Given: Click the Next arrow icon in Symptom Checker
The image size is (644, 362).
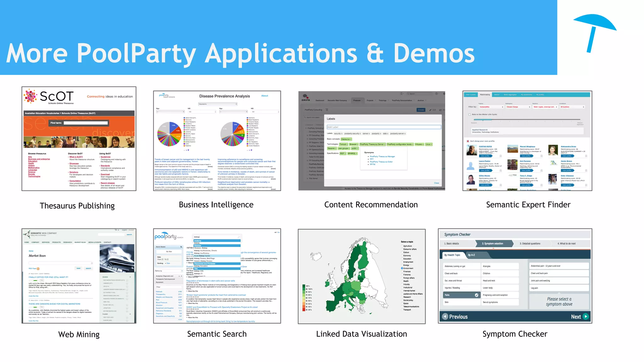Looking at the screenshot, I should click(586, 316).
